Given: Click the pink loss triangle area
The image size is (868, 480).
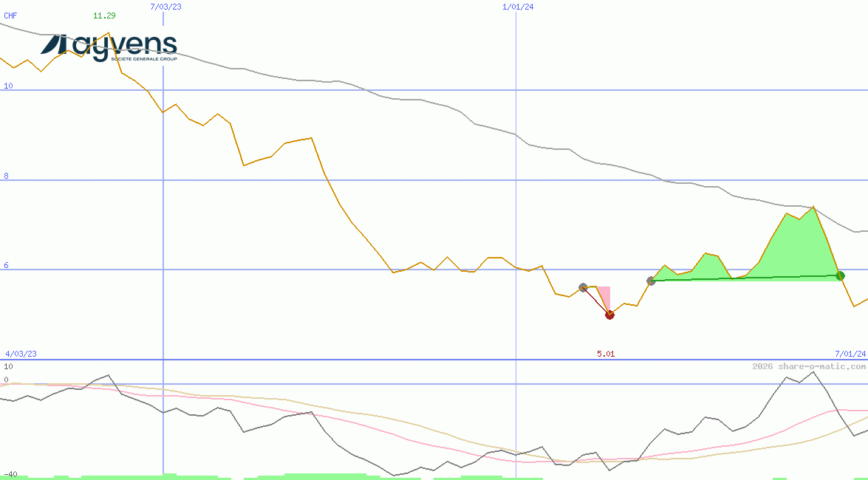Looking at the screenshot, I should [604, 296].
